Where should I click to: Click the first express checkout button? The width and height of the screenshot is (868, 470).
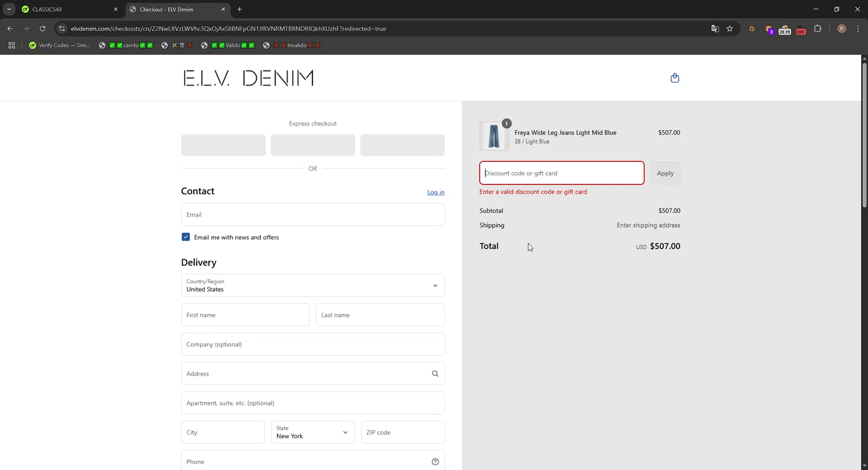[223, 145]
